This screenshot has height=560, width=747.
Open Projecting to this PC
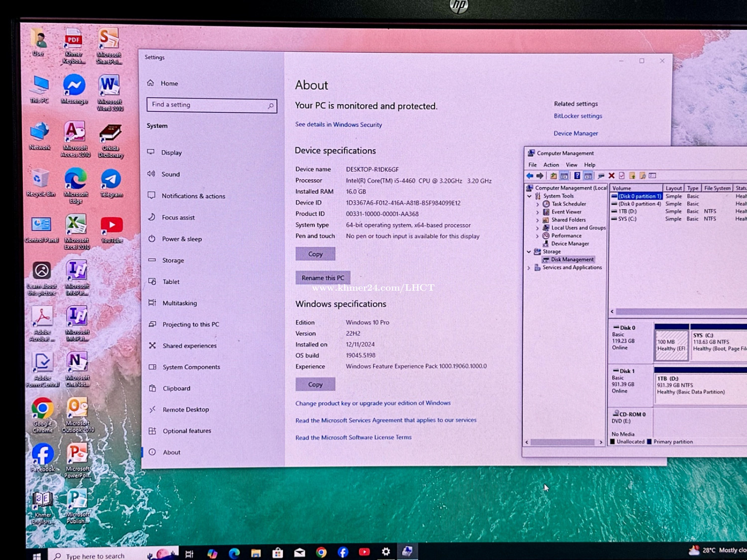(191, 324)
